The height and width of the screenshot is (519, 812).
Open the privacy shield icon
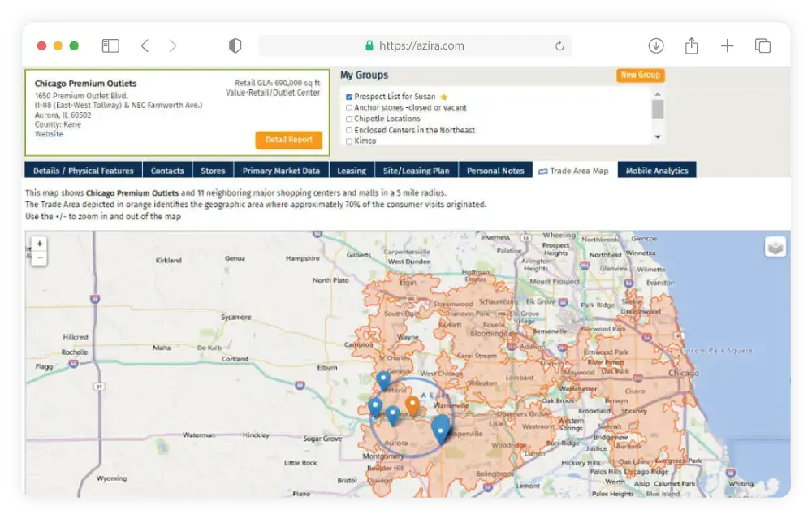pos(235,45)
